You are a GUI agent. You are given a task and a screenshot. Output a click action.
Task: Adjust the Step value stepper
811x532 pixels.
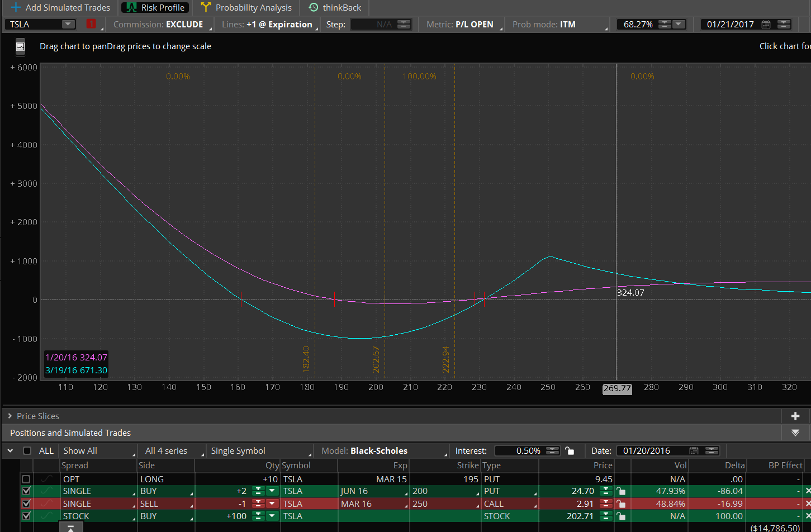coord(404,25)
